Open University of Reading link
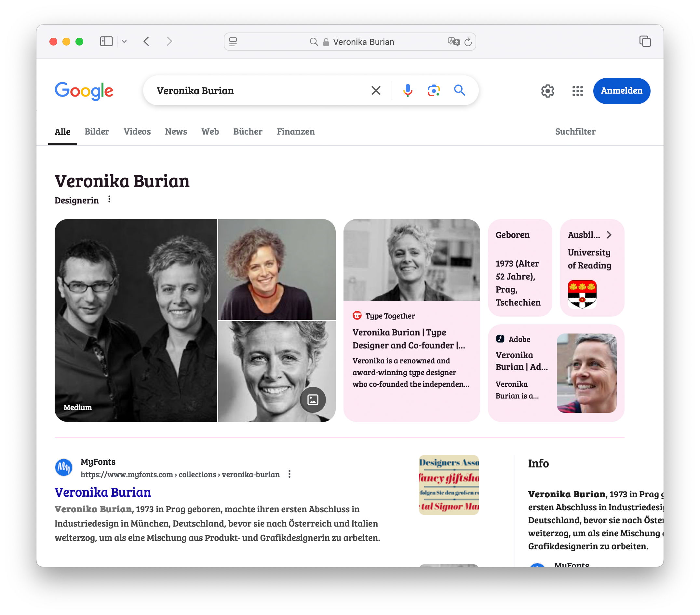 (x=589, y=259)
